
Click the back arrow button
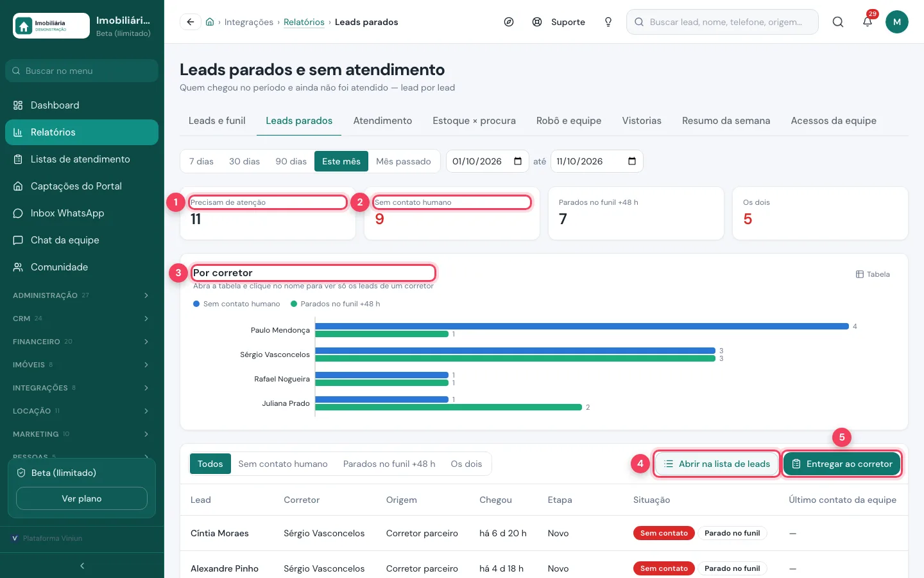coord(191,22)
